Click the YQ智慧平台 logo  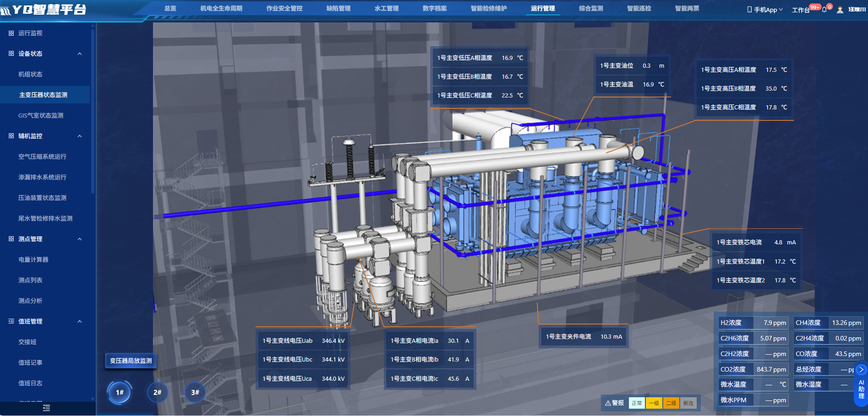click(44, 9)
